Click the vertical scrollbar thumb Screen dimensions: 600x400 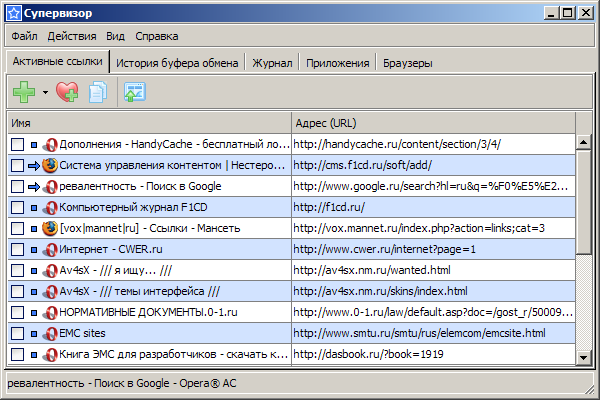click(x=584, y=202)
